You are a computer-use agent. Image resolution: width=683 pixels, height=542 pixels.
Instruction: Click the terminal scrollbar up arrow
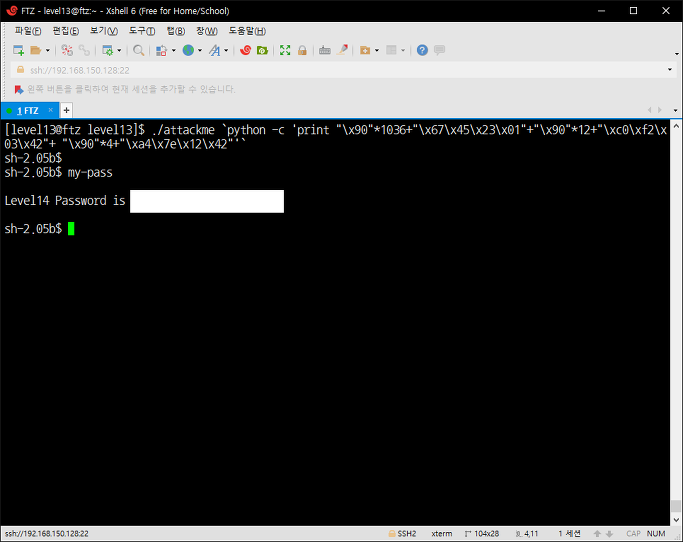(676, 126)
